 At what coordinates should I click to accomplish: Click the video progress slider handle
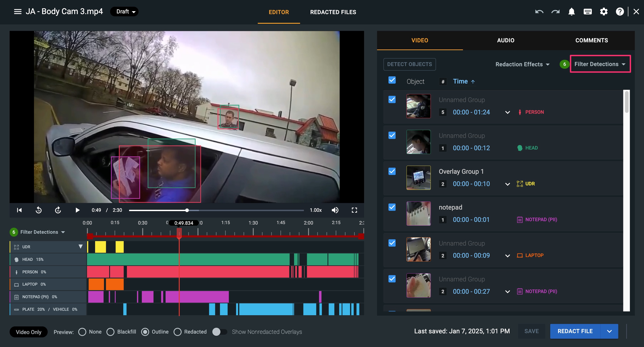pos(187,210)
